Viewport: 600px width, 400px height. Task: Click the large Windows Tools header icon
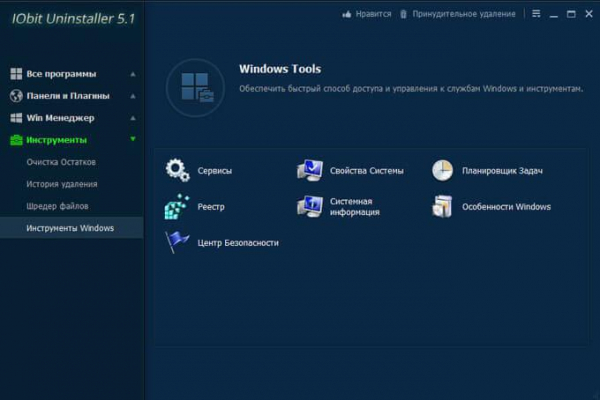point(196,88)
